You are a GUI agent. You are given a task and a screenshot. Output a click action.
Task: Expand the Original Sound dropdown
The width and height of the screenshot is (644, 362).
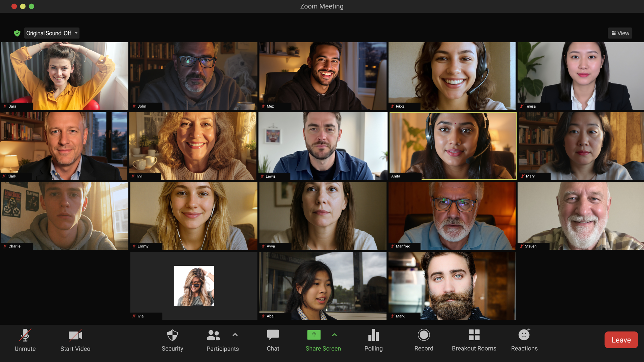(x=76, y=33)
